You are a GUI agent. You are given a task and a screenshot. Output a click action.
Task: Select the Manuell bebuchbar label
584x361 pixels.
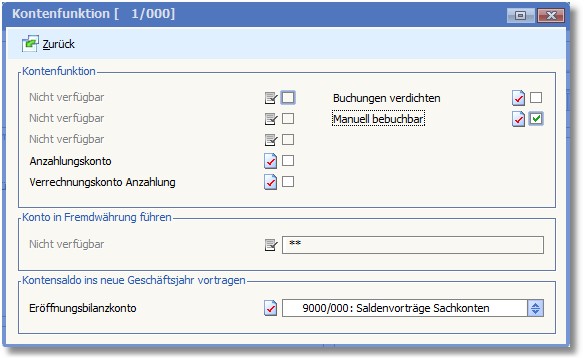pyautogui.click(x=378, y=119)
